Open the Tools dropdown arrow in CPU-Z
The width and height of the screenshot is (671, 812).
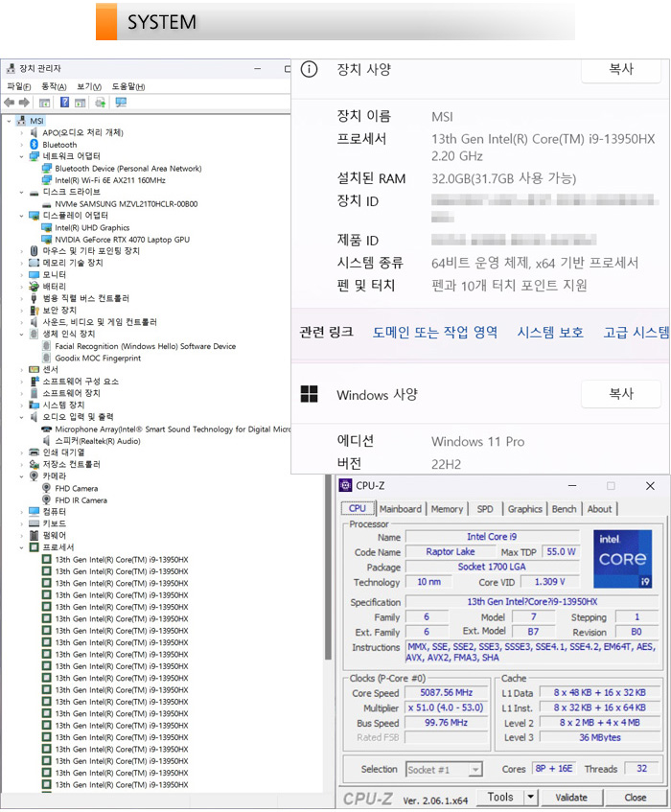click(x=531, y=797)
